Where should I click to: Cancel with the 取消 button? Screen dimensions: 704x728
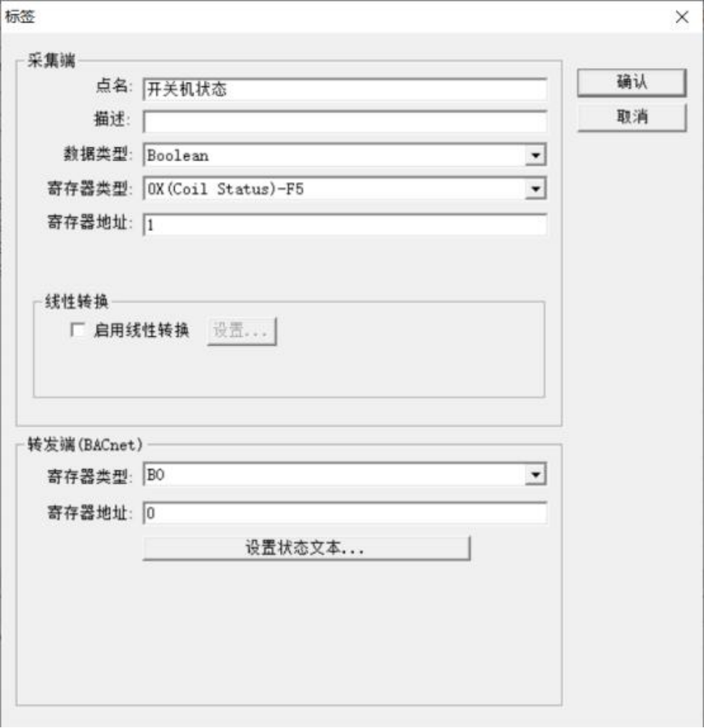point(631,117)
